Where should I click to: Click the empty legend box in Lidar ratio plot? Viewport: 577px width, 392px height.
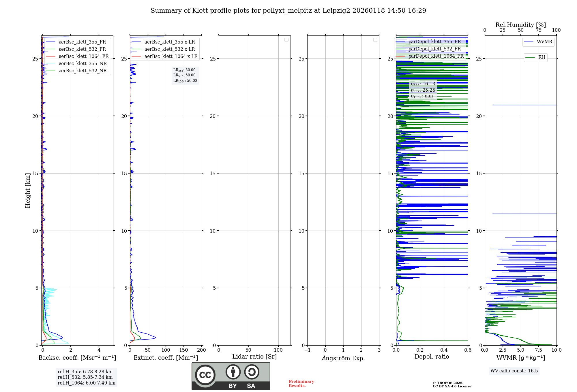click(286, 40)
